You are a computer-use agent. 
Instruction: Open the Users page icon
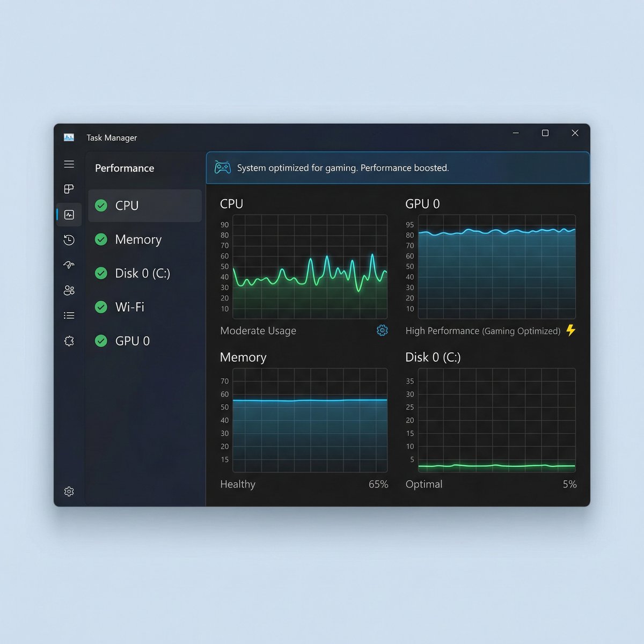pos(69,290)
